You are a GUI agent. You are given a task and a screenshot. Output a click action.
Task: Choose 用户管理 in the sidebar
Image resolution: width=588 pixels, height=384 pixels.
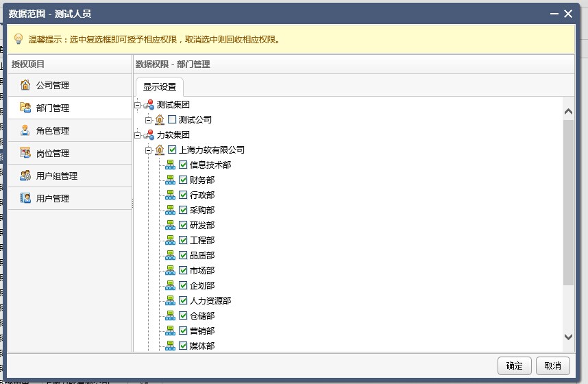(70, 197)
